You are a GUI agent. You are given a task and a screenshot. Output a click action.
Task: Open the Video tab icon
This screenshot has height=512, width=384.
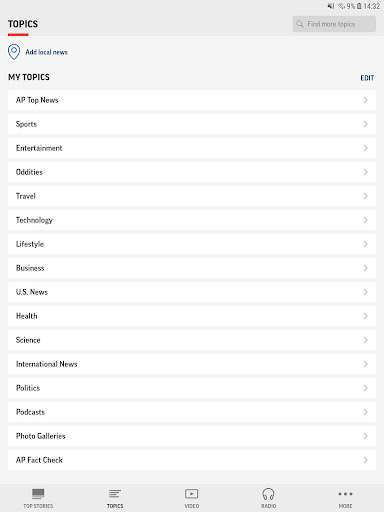192,494
